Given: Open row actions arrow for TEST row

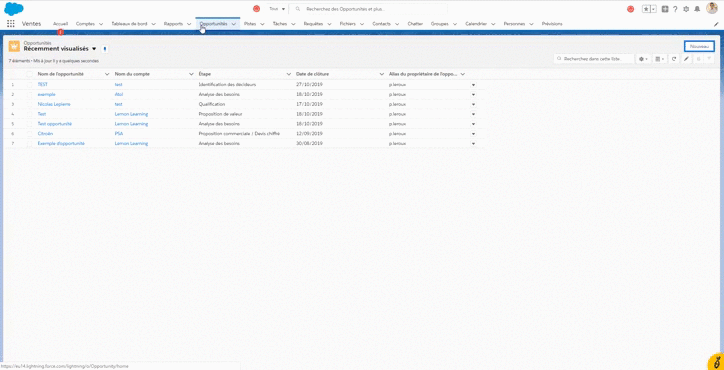Looking at the screenshot, I should (473, 85).
